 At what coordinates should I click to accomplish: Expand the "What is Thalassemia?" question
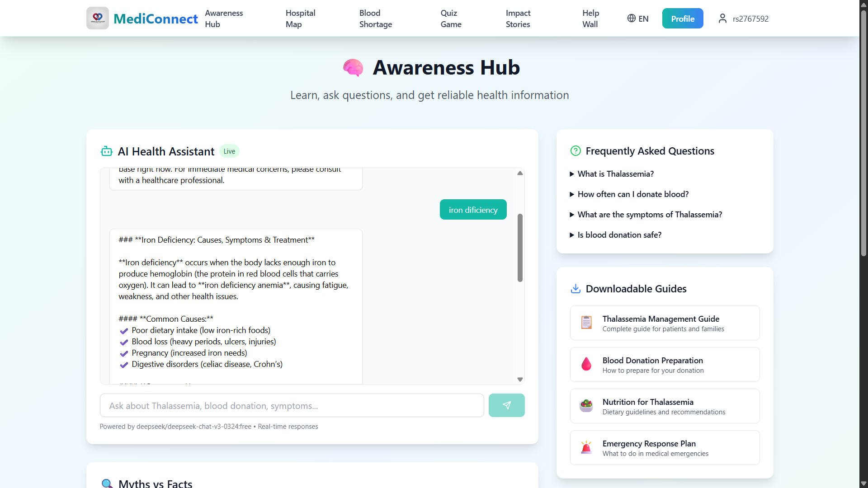coord(615,174)
